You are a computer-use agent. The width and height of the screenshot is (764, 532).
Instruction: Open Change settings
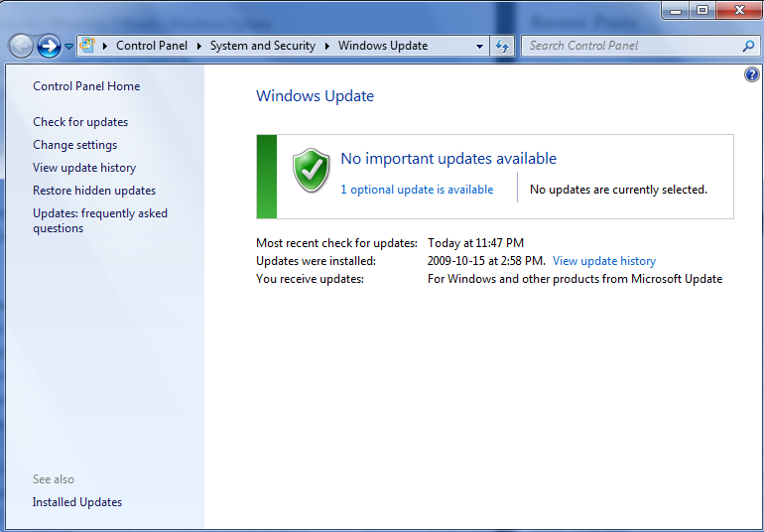point(75,145)
